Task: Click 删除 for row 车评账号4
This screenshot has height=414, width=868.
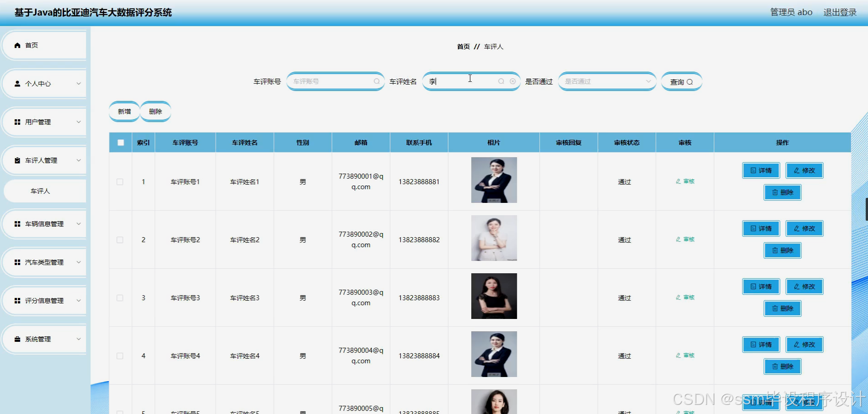Action: [783, 366]
